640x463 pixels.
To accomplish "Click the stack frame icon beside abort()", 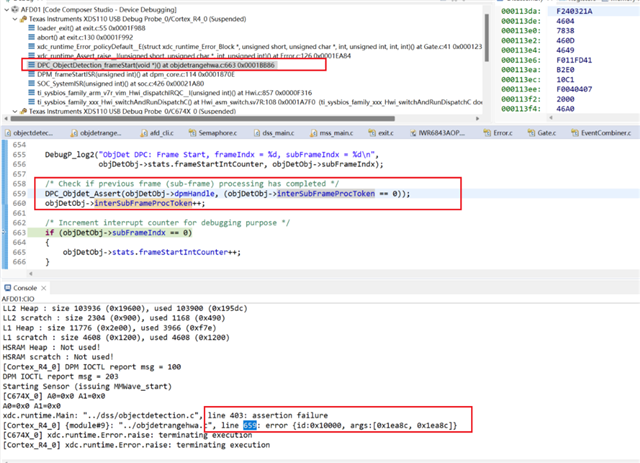I will [31, 37].
